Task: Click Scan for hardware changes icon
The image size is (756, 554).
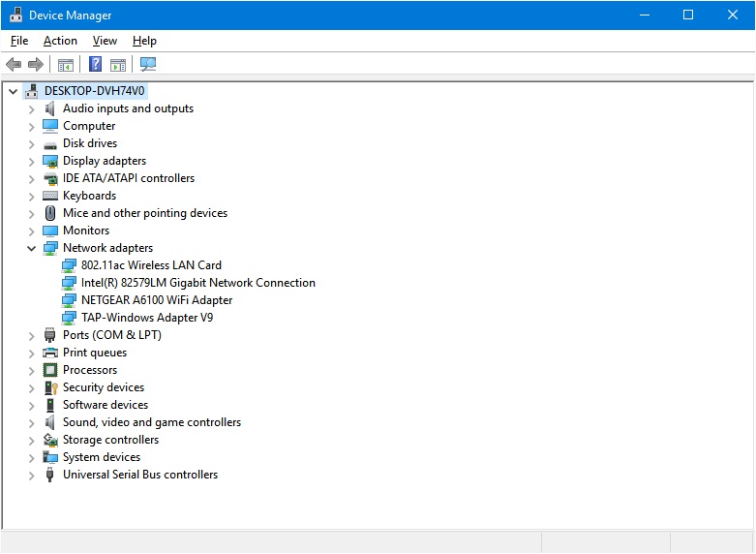Action: click(x=148, y=64)
